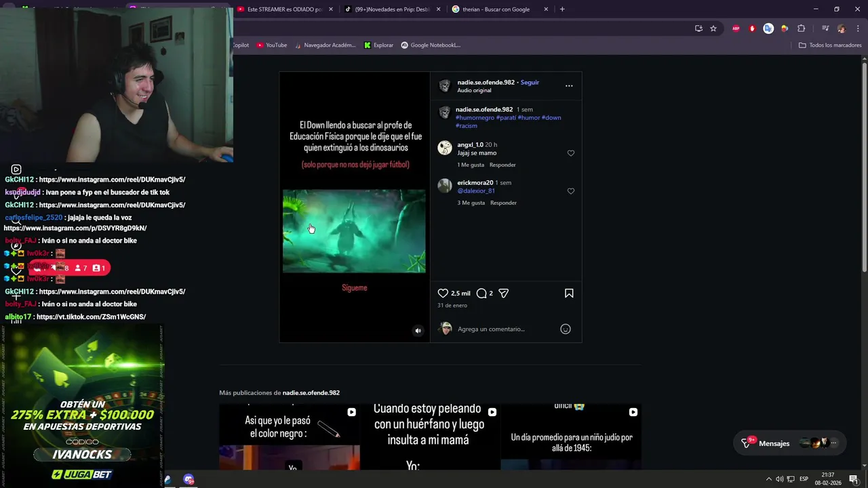The image size is (868, 488).
Task: Reply to angxl_1.0's comment via Responder
Action: (502, 165)
